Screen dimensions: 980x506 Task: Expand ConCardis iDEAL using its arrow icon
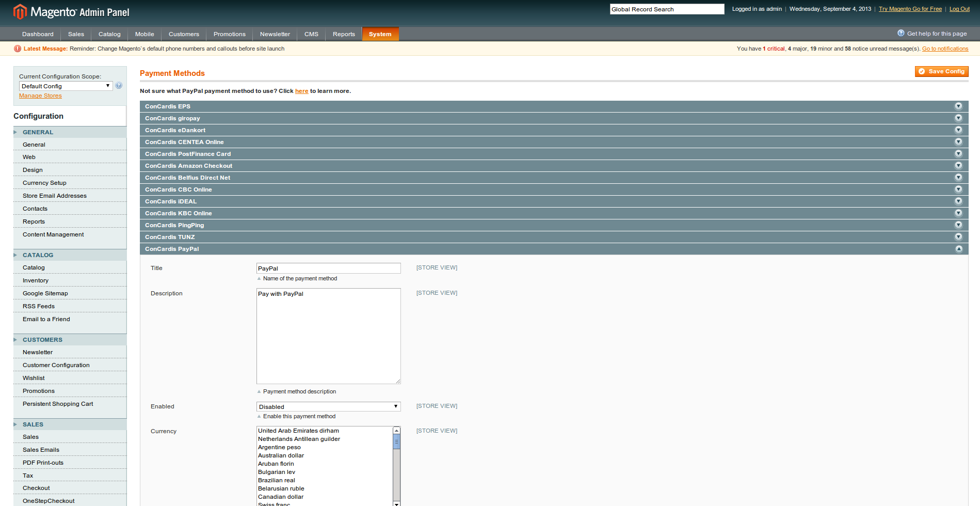click(x=958, y=201)
